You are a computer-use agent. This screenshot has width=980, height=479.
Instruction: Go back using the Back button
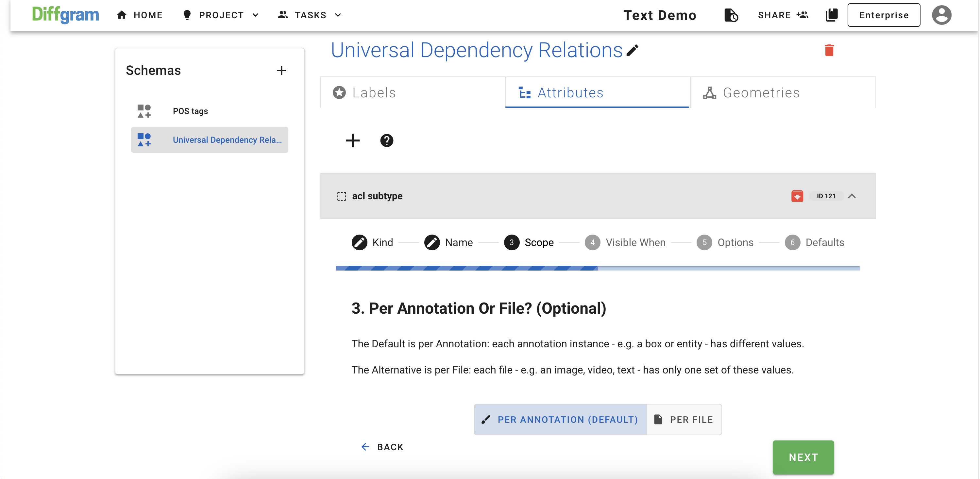click(x=382, y=447)
